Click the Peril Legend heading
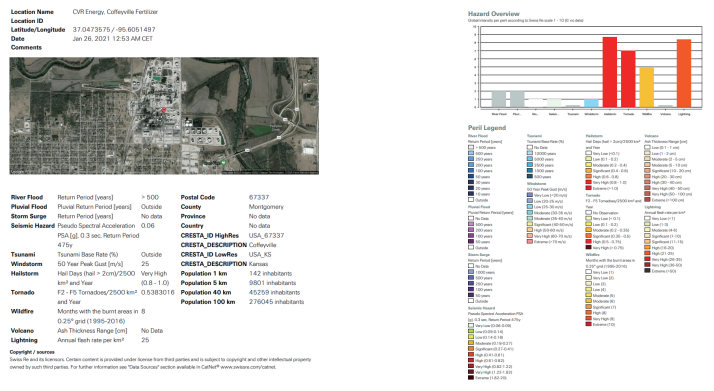The height and width of the screenshot is (391, 714). pos(487,127)
